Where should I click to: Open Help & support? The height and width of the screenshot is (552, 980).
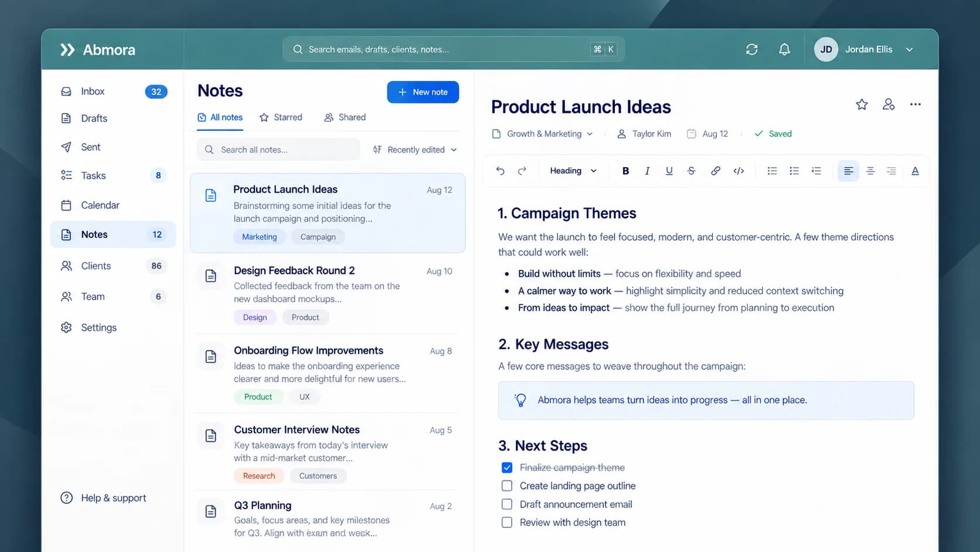[103, 498]
